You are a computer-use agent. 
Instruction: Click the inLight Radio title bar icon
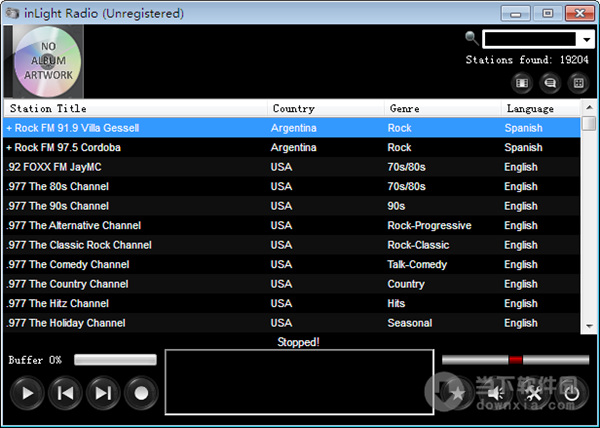(x=12, y=13)
